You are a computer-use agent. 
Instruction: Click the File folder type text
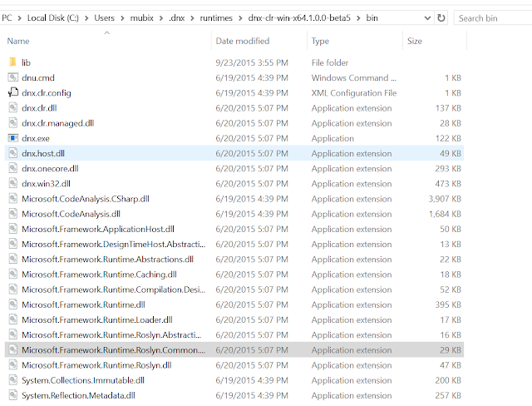click(x=330, y=62)
